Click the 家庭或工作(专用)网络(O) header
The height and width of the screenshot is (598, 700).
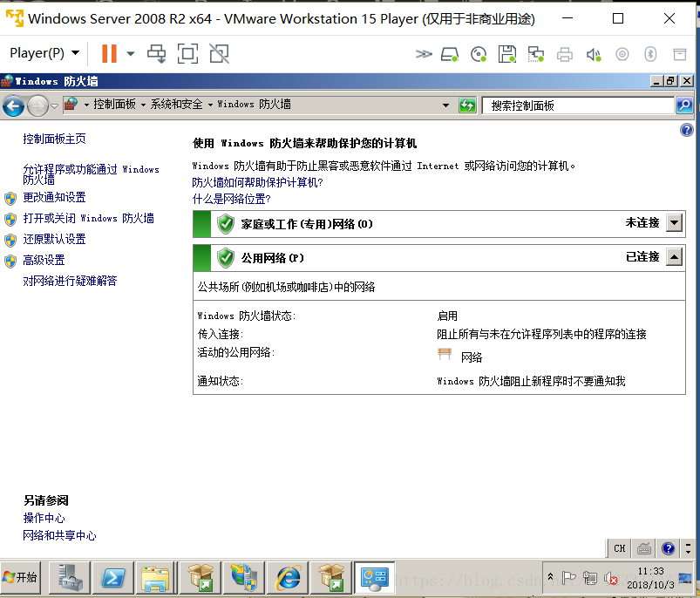click(x=307, y=223)
